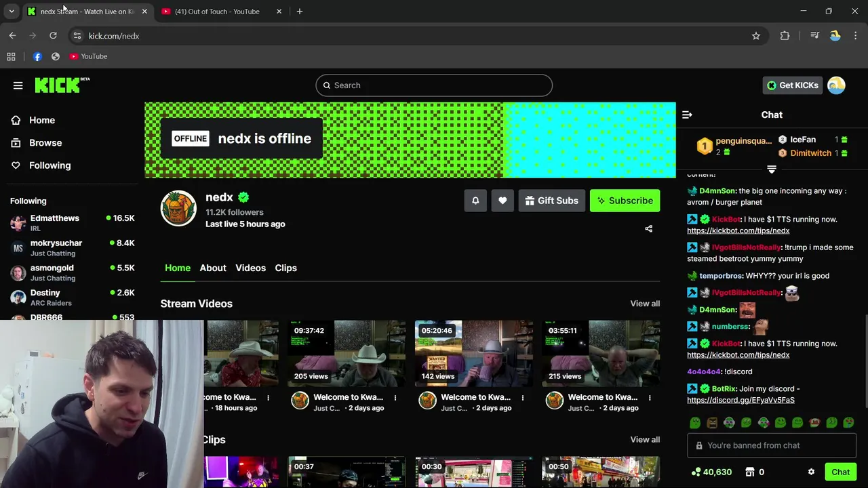Open the 09:37:42 stream video thumbnail
The width and height of the screenshot is (868, 488).
coord(347,353)
